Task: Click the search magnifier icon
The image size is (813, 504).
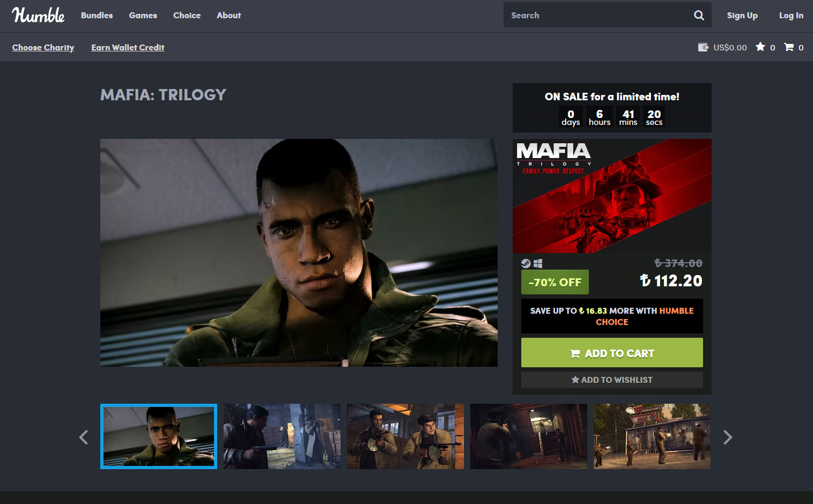Action: (x=699, y=15)
